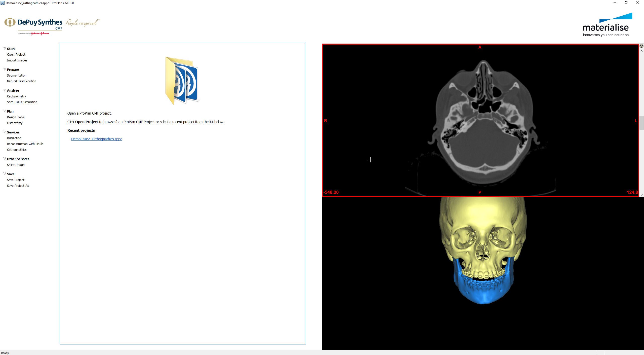The height and width of the screenshot is (355, 644).
Task: Collapse the Start section triangle
Action: pyautogui.click(x=5, y=48)
